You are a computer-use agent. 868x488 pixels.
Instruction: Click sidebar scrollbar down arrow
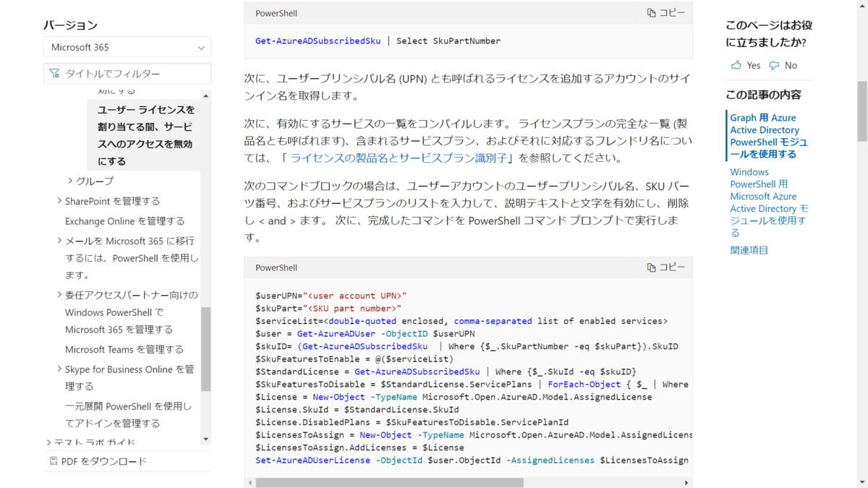(206, 439)
